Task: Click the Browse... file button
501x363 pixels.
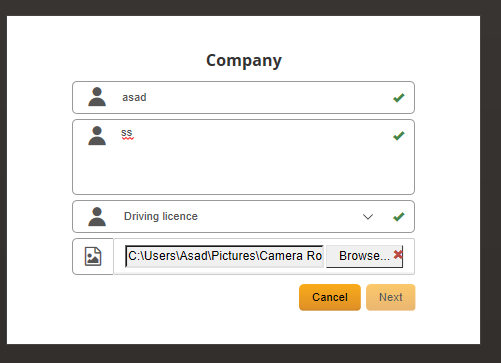Action: [x=364, y=256]
